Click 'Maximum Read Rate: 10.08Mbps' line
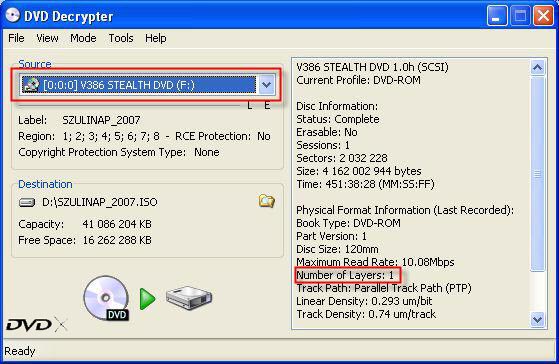The height and width of the screenshot is (364, 559). [x=375, y=262]
